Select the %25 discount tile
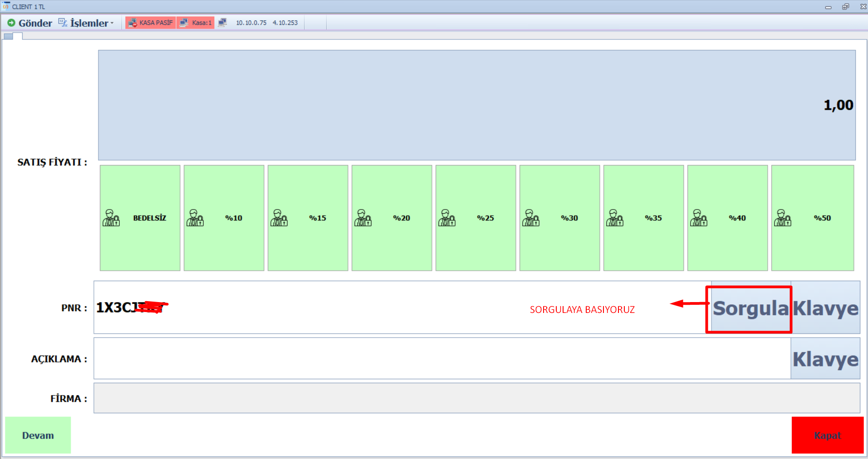This screenshot has width=868, height=459. pos(476,218)
